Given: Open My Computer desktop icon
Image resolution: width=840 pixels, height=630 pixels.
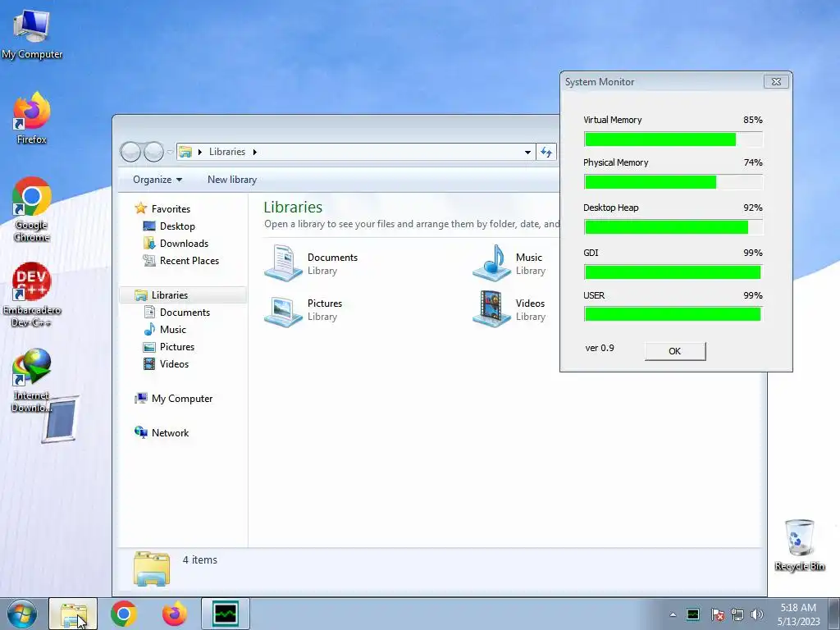Looking at the screenshot, I should 32,34.
